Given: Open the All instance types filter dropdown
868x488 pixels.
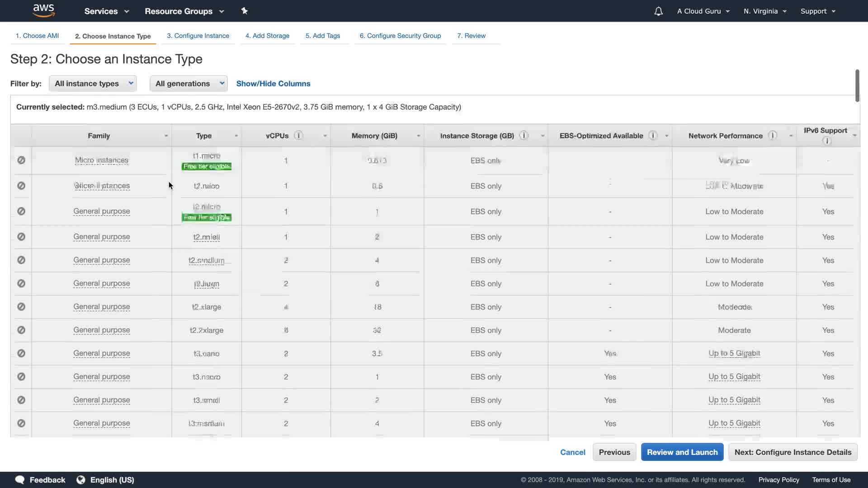Looking at the screenshot, I should tap(93, 84).
